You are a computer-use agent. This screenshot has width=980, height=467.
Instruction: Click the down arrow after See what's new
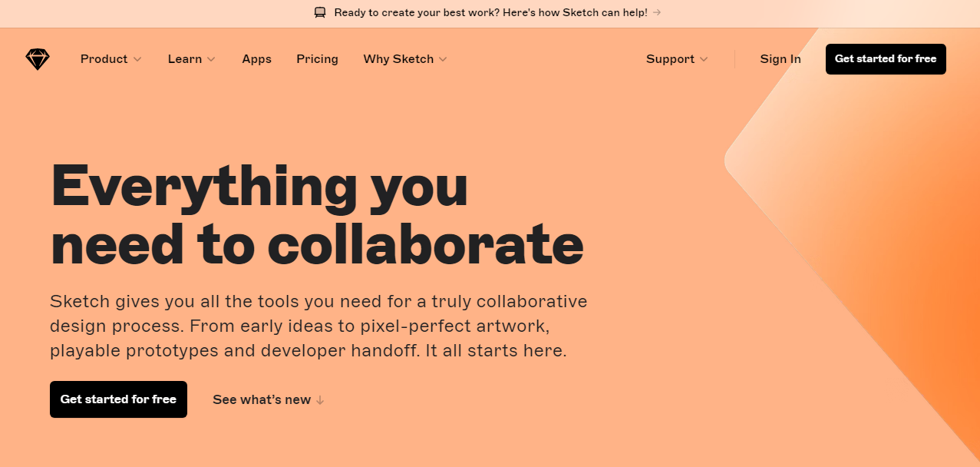pos(320,400)
